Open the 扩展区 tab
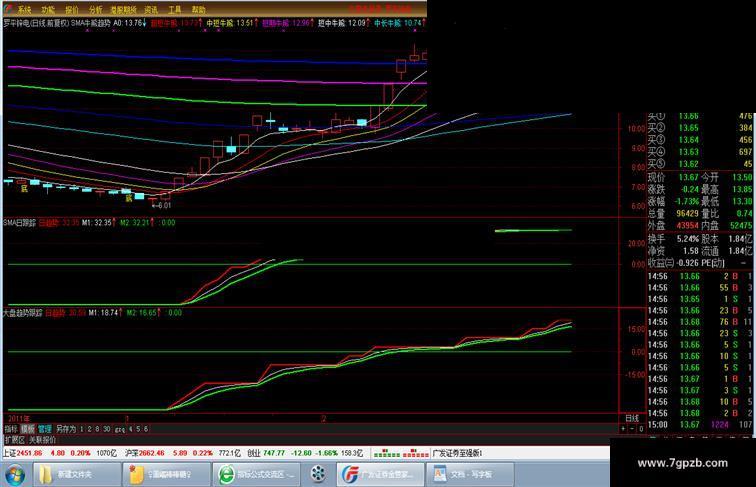This screenshot has width=756, height=487. 14,440
